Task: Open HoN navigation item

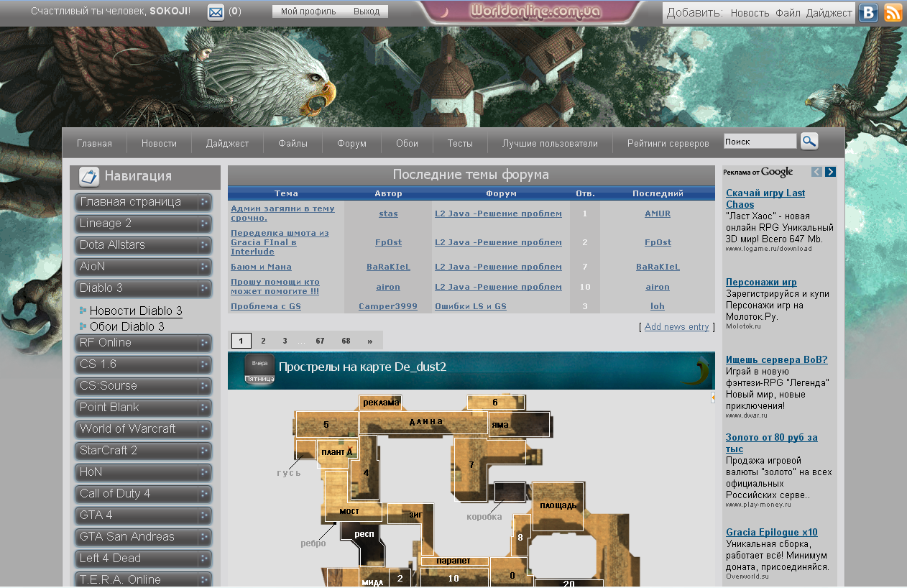Action: (144, 472)
